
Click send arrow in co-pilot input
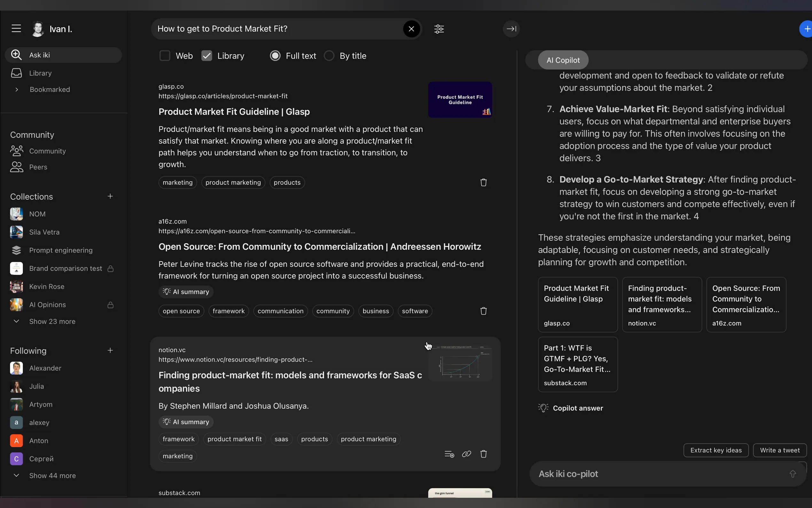click(x=792, y=474)
